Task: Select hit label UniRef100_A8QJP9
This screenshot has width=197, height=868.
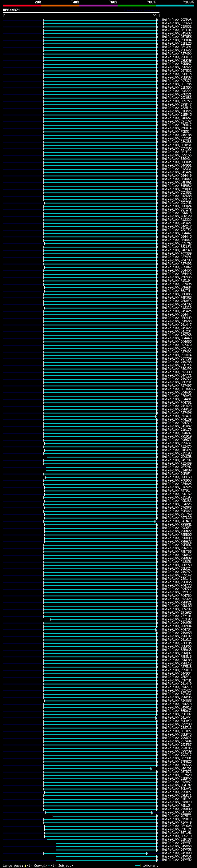Action: pyautogui.click(x=176, y=369)
